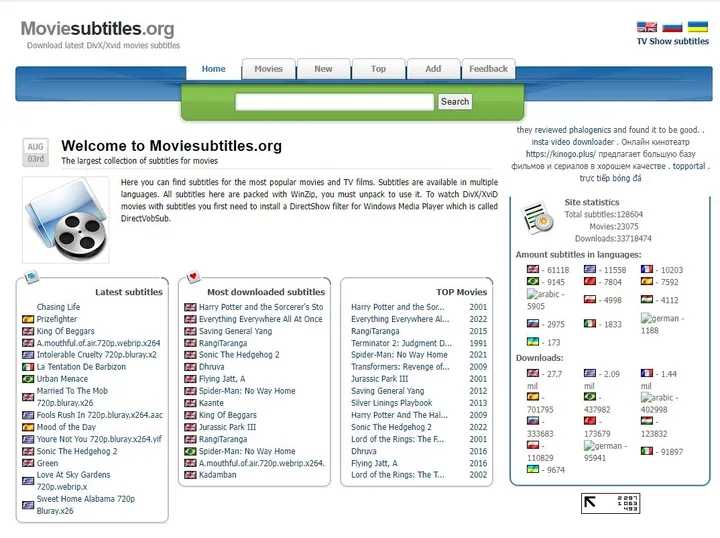Click the English flag icon in the header
Image resolution: width=720 pixels, height=538 pixels.
tap(647, 27)
